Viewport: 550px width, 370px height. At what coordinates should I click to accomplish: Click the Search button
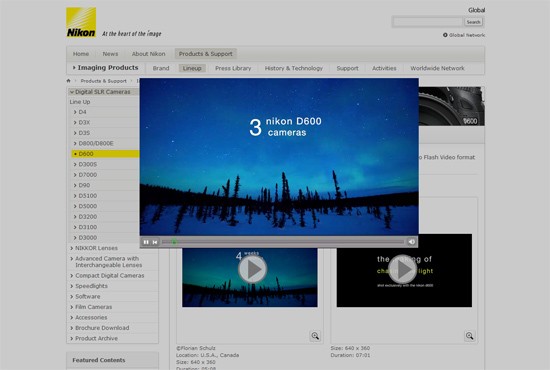(474, 22)
